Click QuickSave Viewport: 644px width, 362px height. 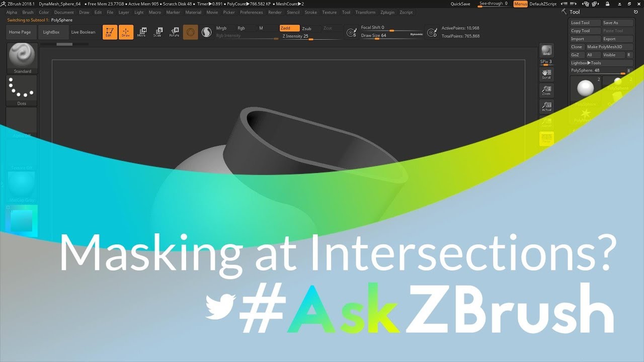tap(460, 4)
